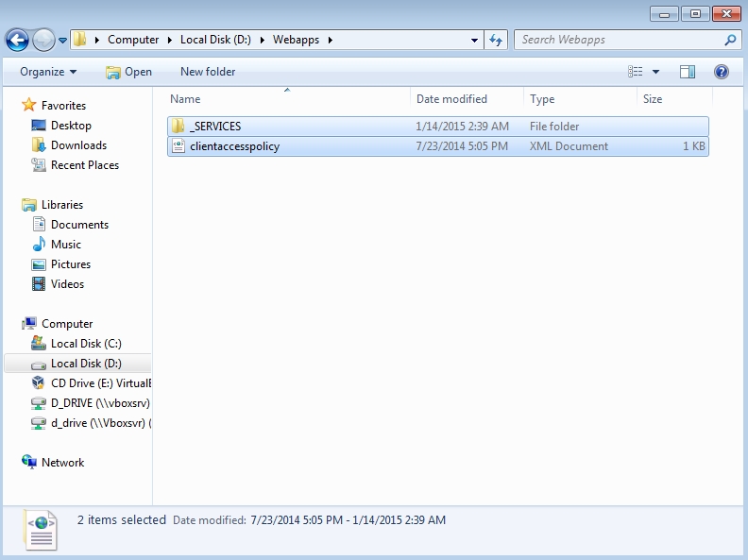Click the 1 KB size cell
The width and height of the screenshot is (748, 560).
click(693, 146)
